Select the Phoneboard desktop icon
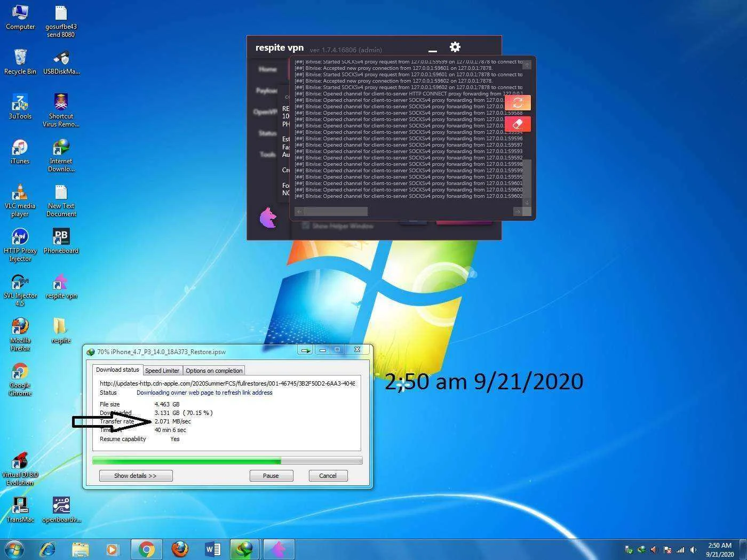Screen dimensions: 747x560 point(61,241)
